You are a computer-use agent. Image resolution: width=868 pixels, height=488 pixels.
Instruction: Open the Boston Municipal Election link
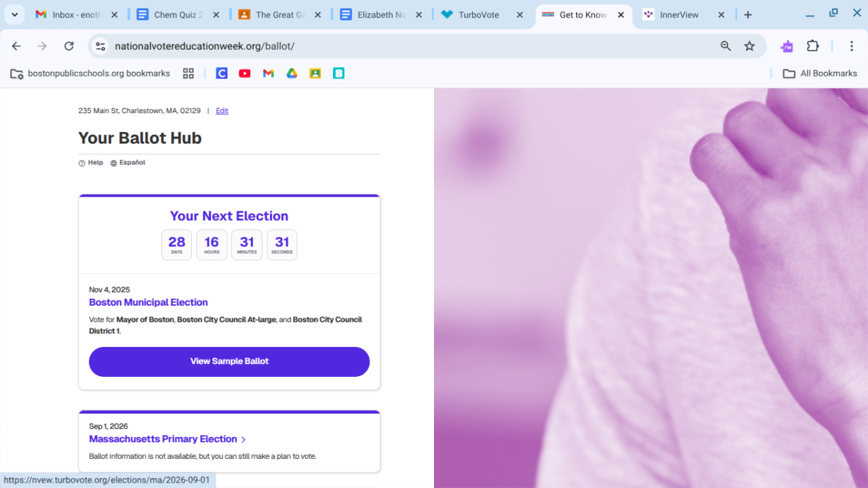coord(149,302)
